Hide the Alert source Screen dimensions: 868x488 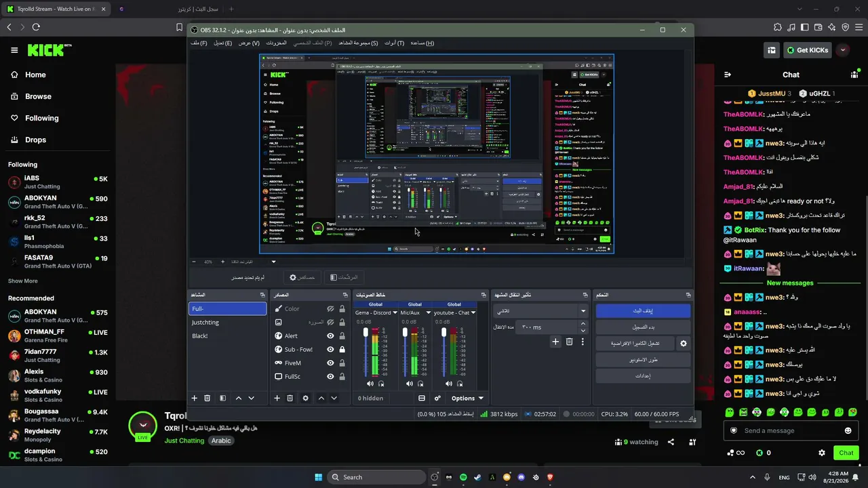pos(330,335)
